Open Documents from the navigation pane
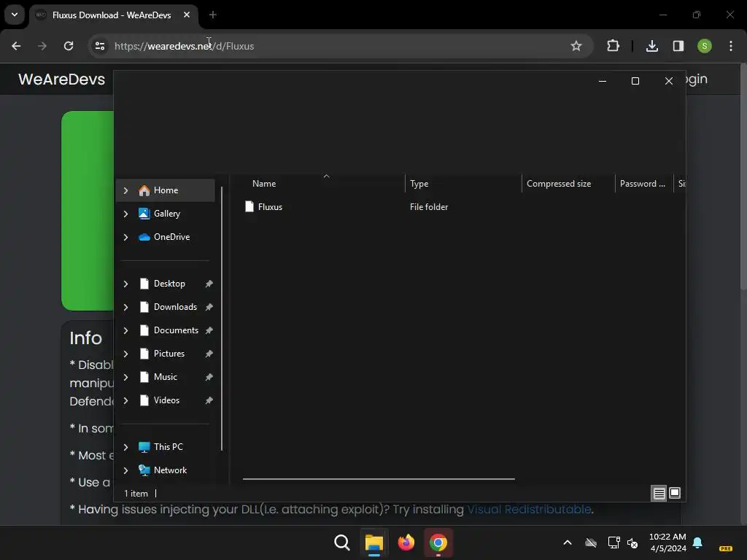This screenshot has height=560, width=747. coord(166,330)
